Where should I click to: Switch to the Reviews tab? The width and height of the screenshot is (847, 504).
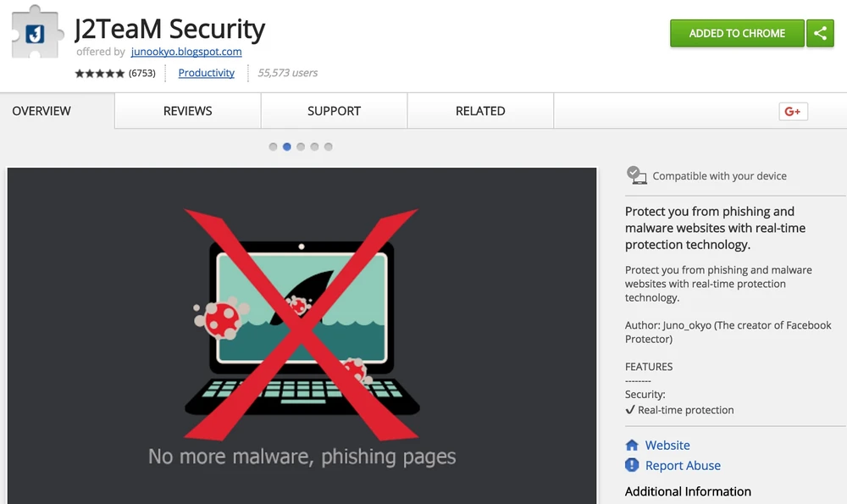pos(187,111)
